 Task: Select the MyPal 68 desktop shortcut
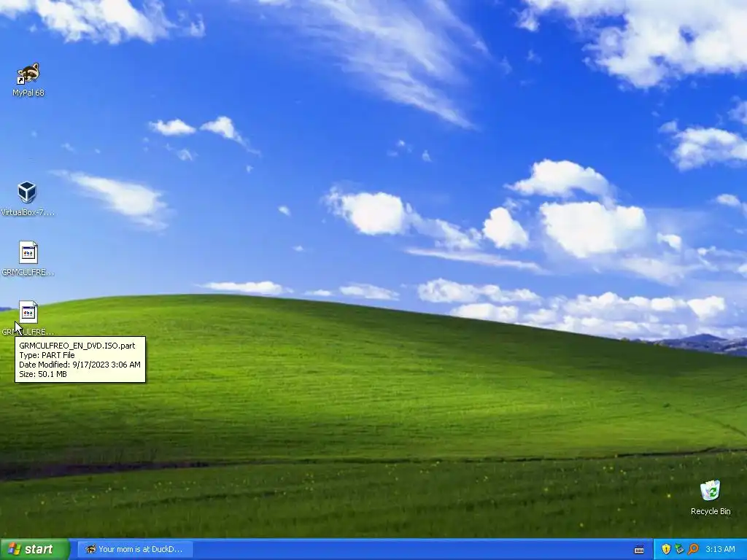(x=28, y=79)
